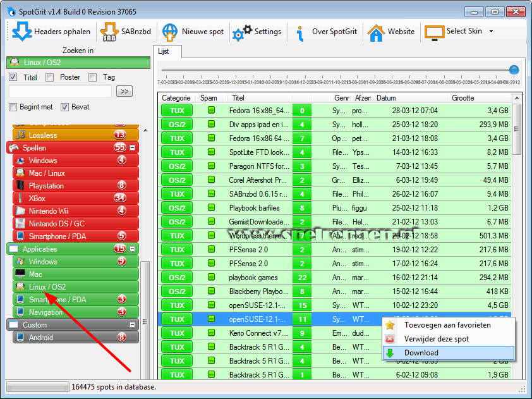The height and width of the screenshot is (399, 532).
Task: Click the device icon beside Navigation
Action: 20,312
